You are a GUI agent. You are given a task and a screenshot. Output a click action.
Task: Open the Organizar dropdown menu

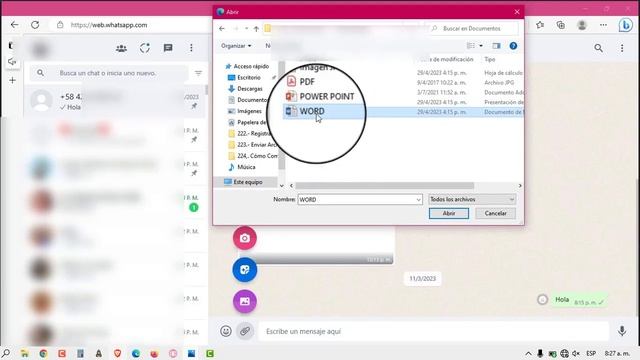coord(236,46)
